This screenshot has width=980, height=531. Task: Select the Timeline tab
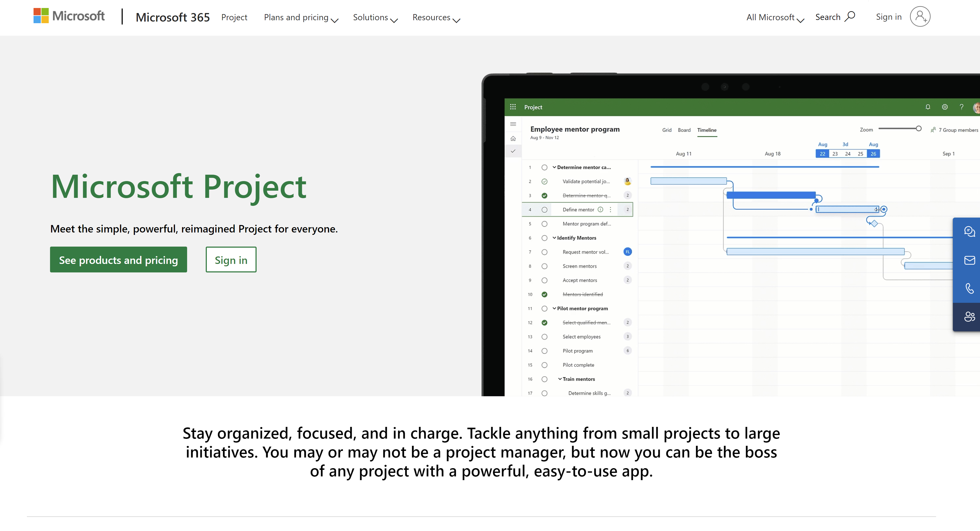click(x=707, y=130)
